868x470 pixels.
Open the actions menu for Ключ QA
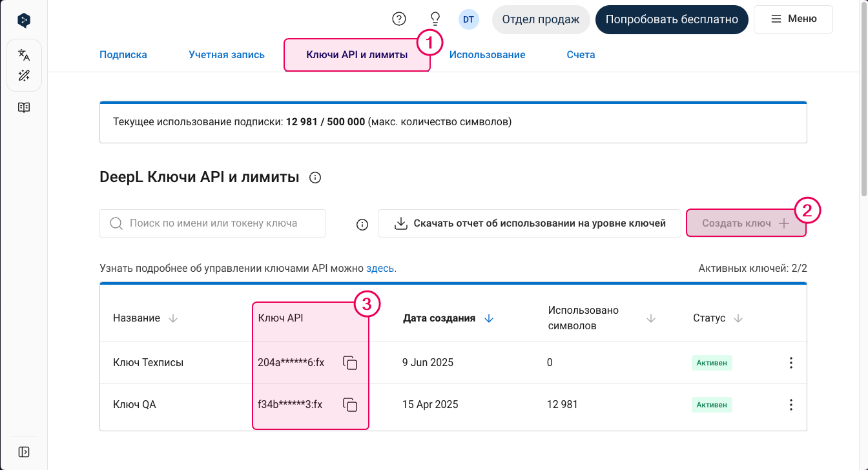coord(790,405)
